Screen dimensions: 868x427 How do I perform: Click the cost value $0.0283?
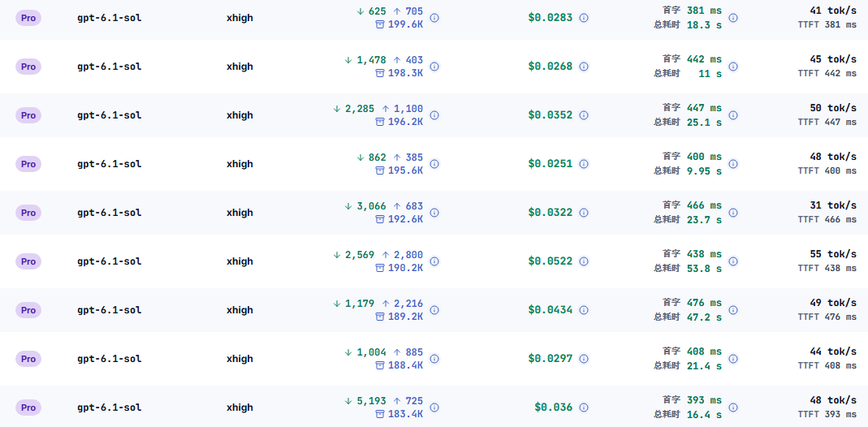click(551, 18)
